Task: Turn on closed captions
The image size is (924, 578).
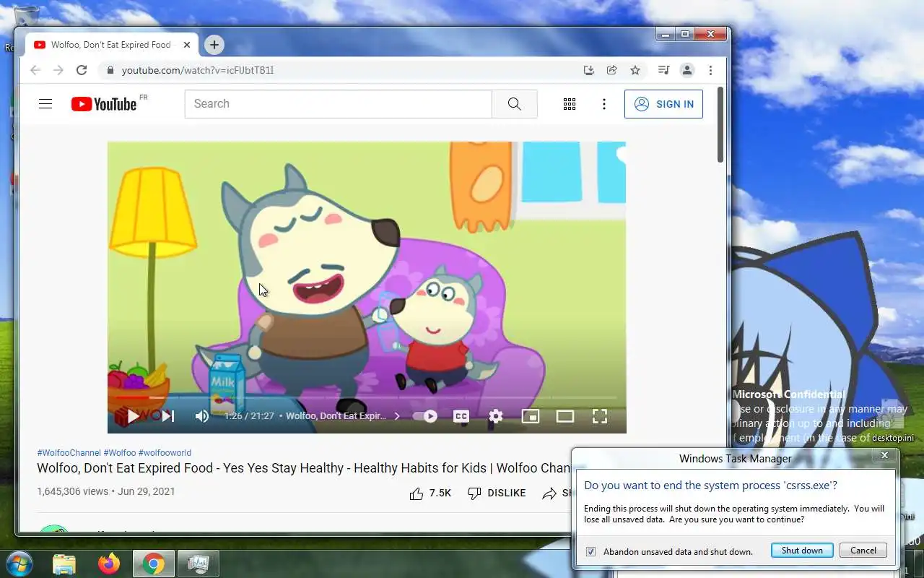Action: point(461,416)
